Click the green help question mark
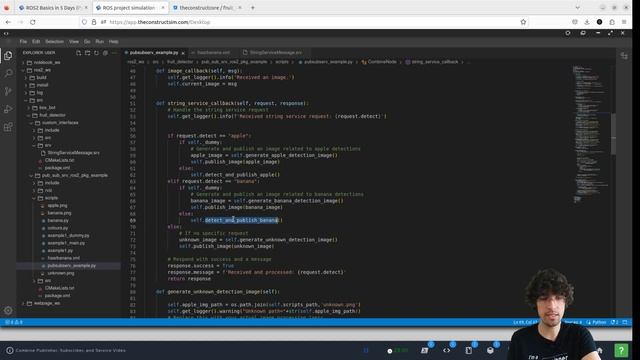 click(x=621, y=350)
